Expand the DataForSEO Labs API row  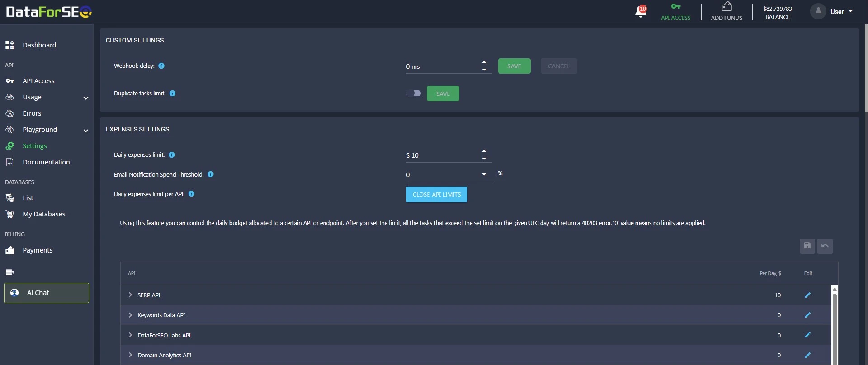click(x=130, y=335)
